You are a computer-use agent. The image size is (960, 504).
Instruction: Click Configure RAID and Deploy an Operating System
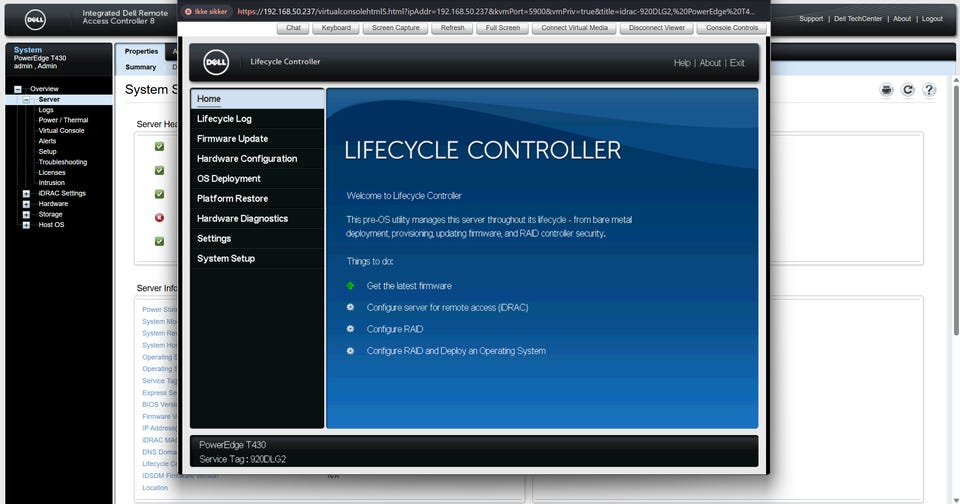click(456, 351)
